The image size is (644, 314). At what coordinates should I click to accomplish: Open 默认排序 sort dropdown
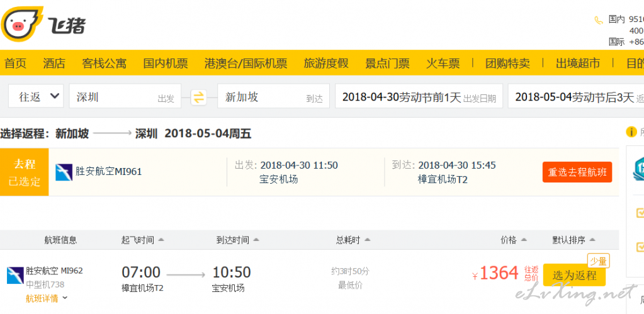[x=573, y=240]
